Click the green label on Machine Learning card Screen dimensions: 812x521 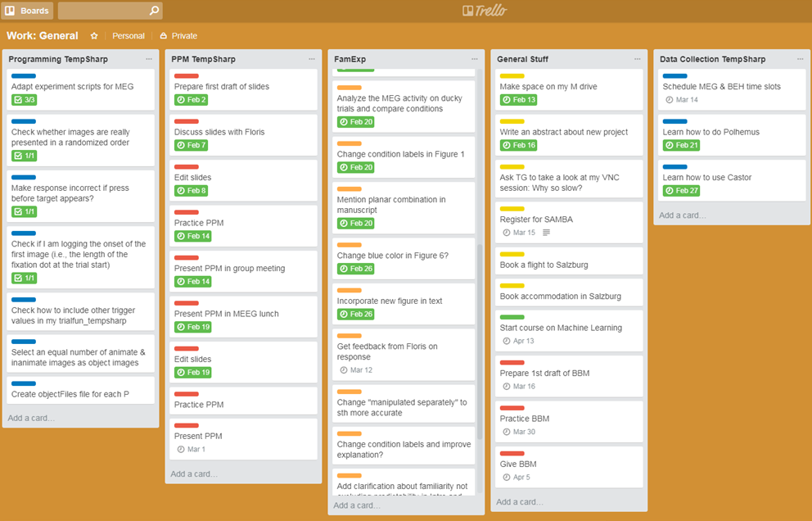pos(512,317)
